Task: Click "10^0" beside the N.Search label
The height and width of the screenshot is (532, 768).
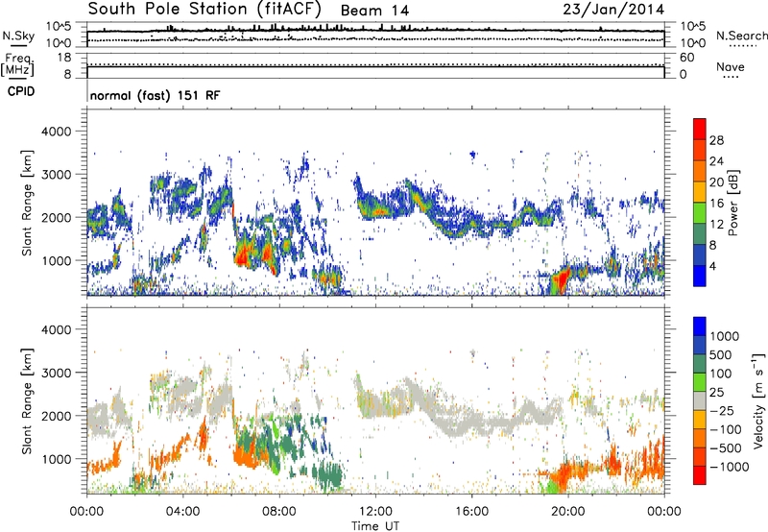Action: pos(692,43)
